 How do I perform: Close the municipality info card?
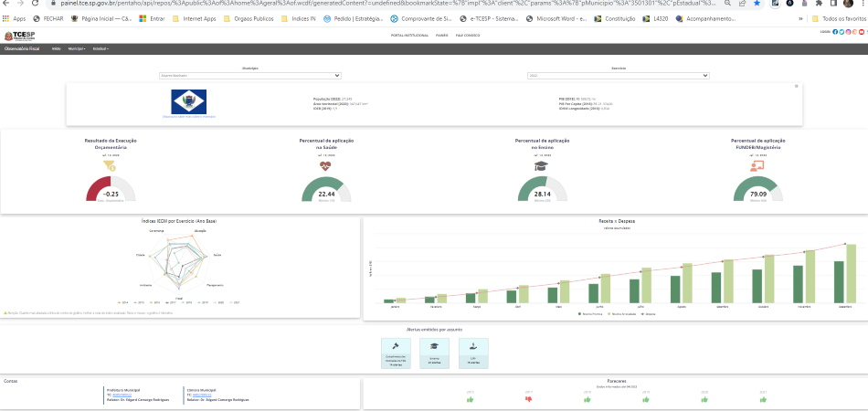click(796, 86)
